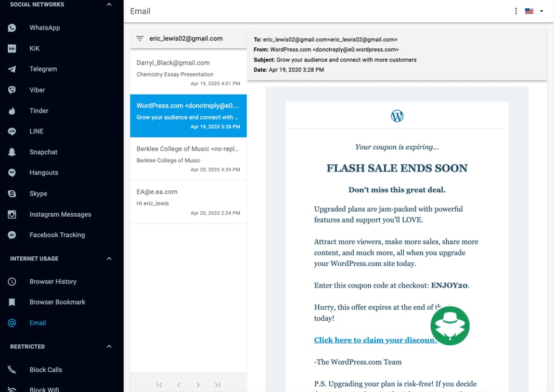This screenshot has height=392, width=554.
Task: Open Facebook Tracking via its icon
Action: tap(12, 234)
